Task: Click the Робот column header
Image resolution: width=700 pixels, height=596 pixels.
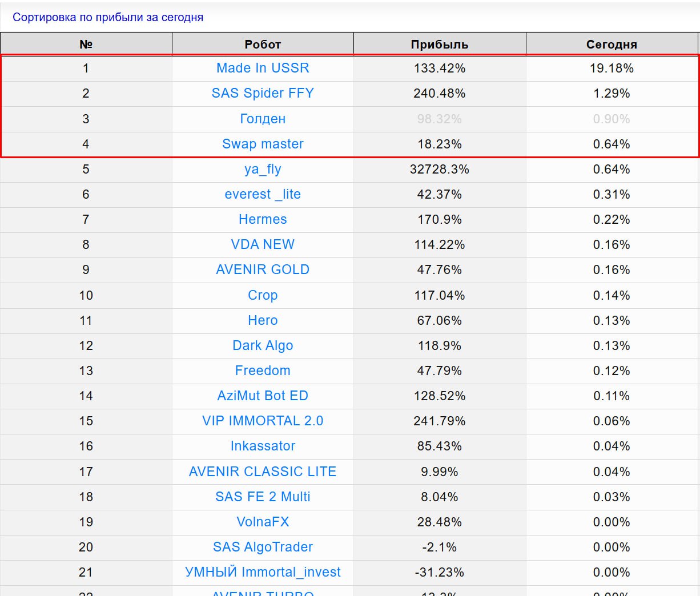Action: pyautogui.click(x=263, y=45)
